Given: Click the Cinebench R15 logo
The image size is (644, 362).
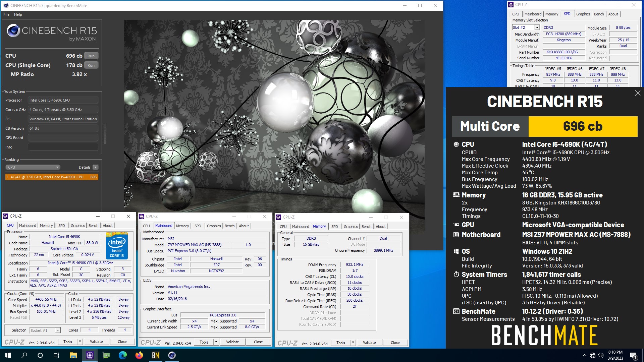Looking at the screenshot, I should click(x=52, y=33).
